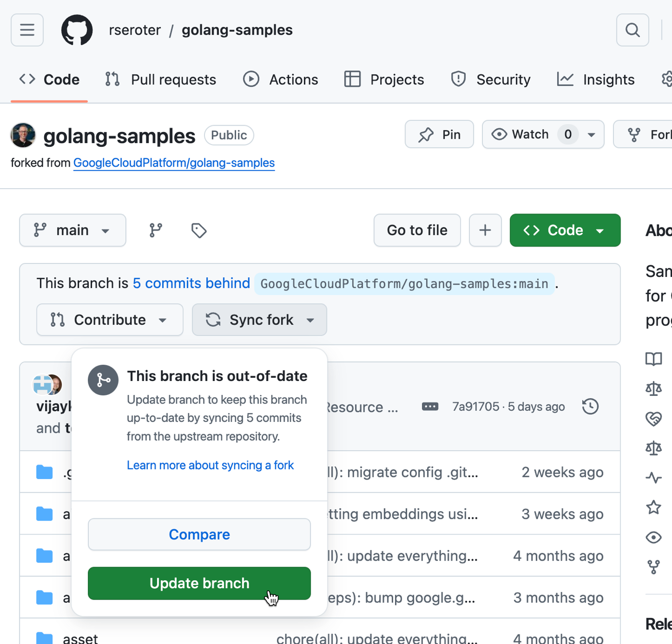
Task: Expand commit message ellipsis icon
Action: coord(430,406)
